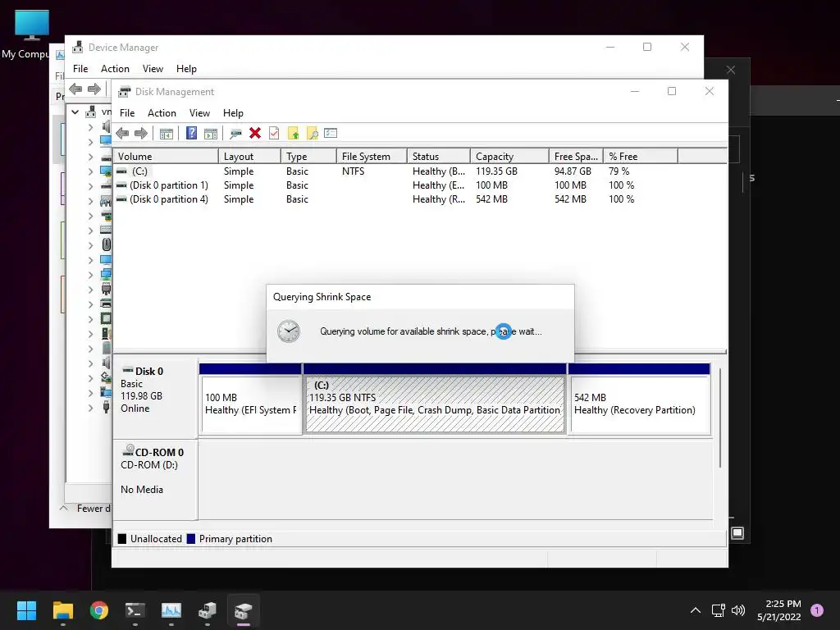This screenshot has height=630, width=840.
Task: Switch to Task Manager on the taskbar
Action: (x=171, y=610)
